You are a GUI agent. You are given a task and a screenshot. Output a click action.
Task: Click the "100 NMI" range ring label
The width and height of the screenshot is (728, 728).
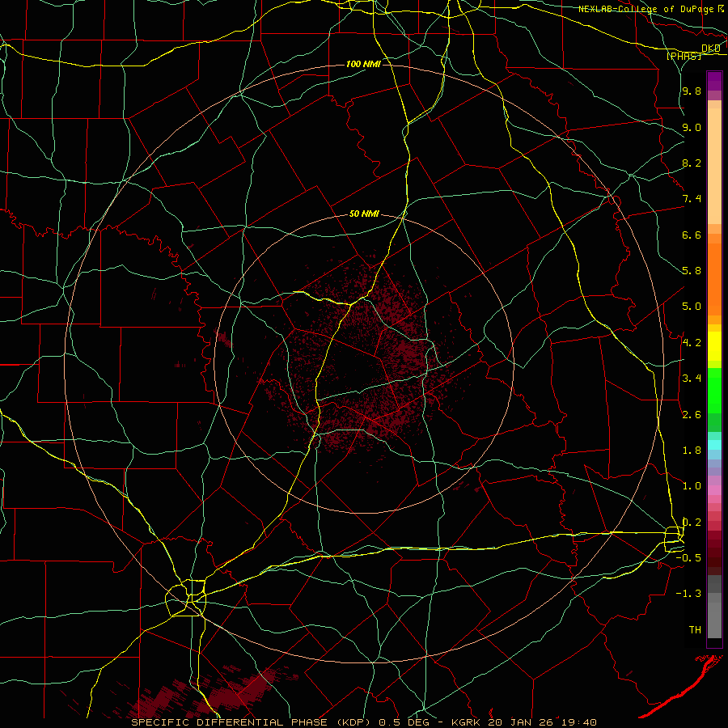click(x=363, y=64)
